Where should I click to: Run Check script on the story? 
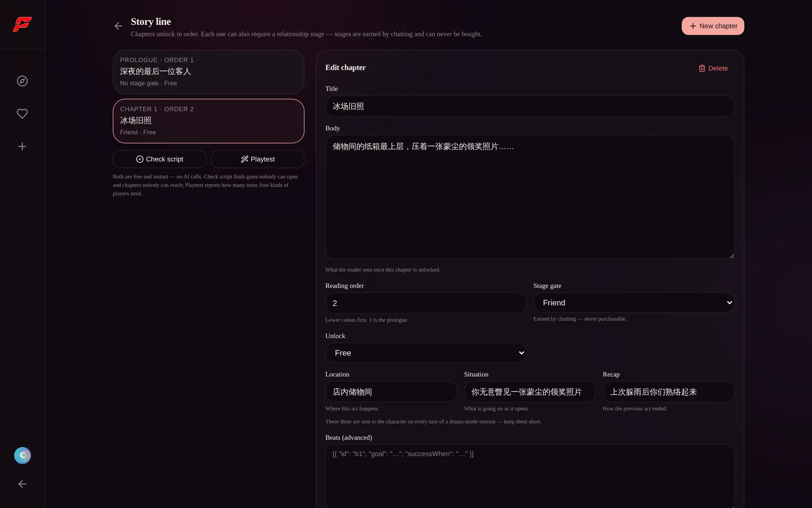coord(159,159)
